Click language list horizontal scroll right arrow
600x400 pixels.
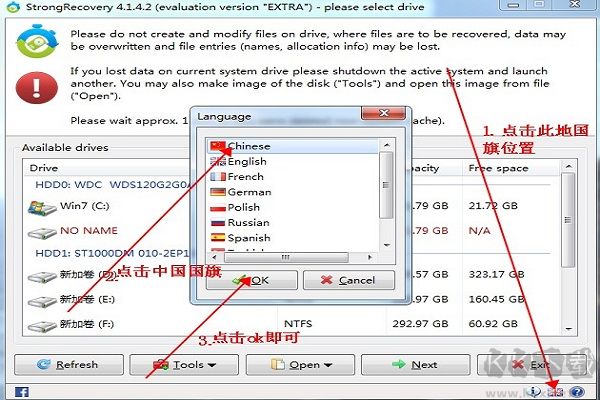[x=370, y=257]
